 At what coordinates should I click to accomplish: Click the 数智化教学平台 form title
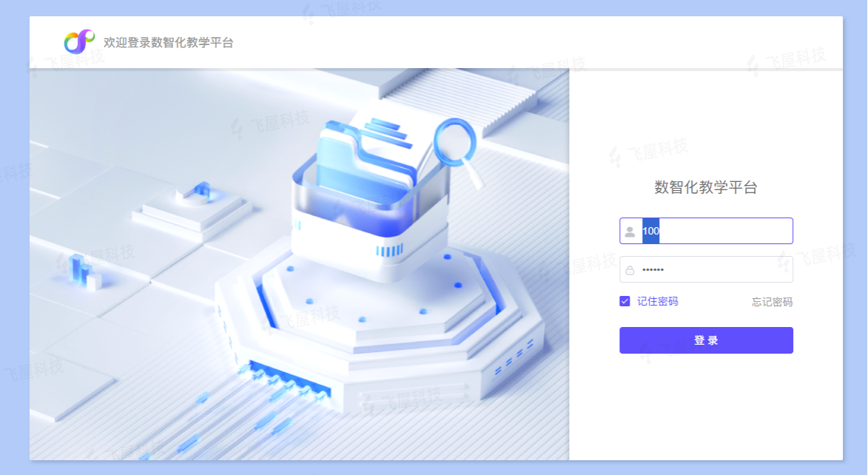pyautogui.click(x=706, y=187)
